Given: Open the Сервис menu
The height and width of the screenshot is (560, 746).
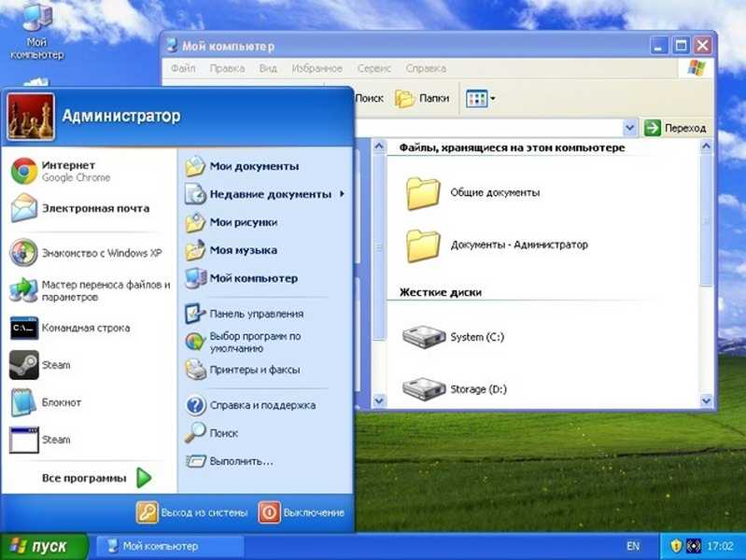Looking at the screenshot, I should coord(374,68).
